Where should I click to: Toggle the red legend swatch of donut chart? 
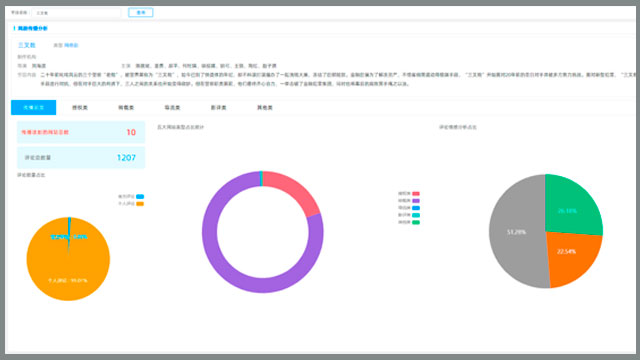(416, 193)
